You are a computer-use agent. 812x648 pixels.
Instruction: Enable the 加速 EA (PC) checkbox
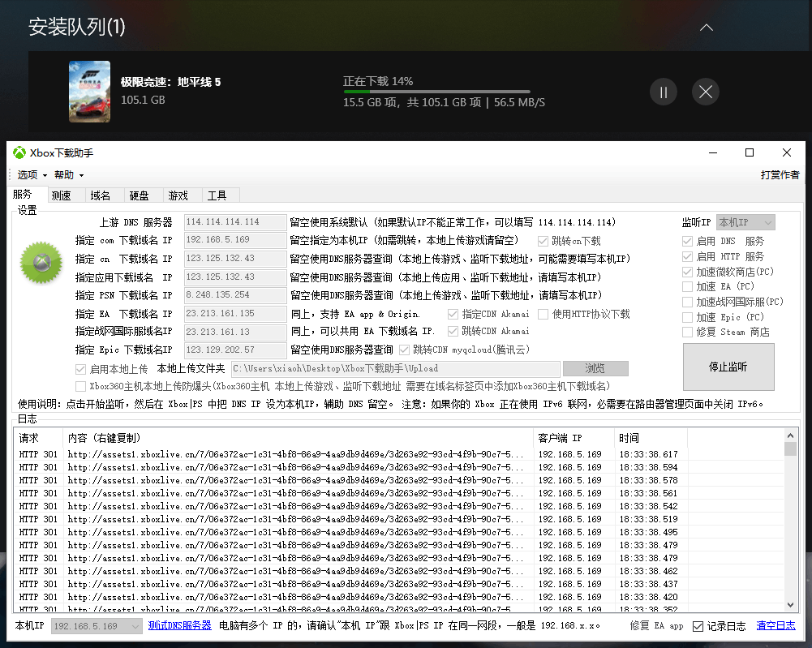point(685,285)
